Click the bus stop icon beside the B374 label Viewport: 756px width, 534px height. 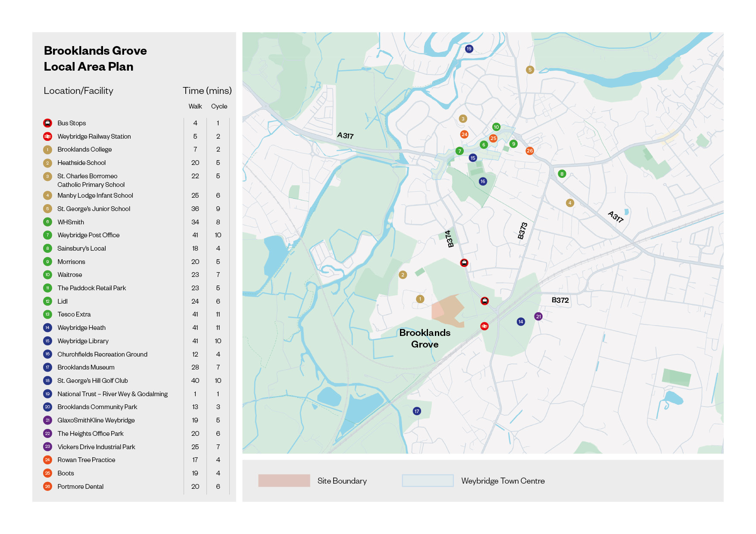[x=464, y=263]
